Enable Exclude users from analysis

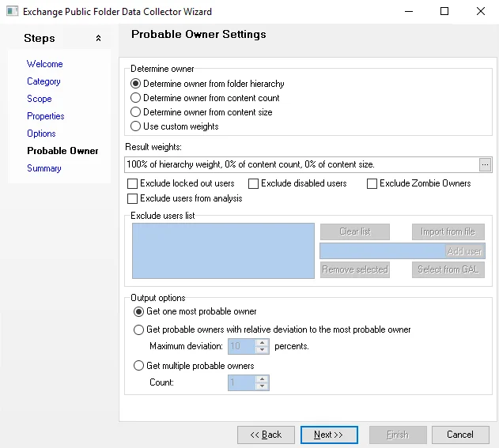coord(184,198)
